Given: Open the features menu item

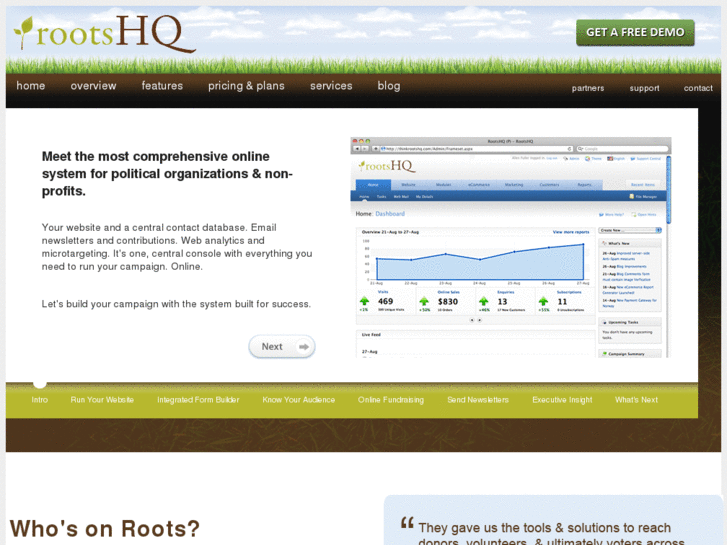Looking at the screenshot, I should tap(162, 86).
